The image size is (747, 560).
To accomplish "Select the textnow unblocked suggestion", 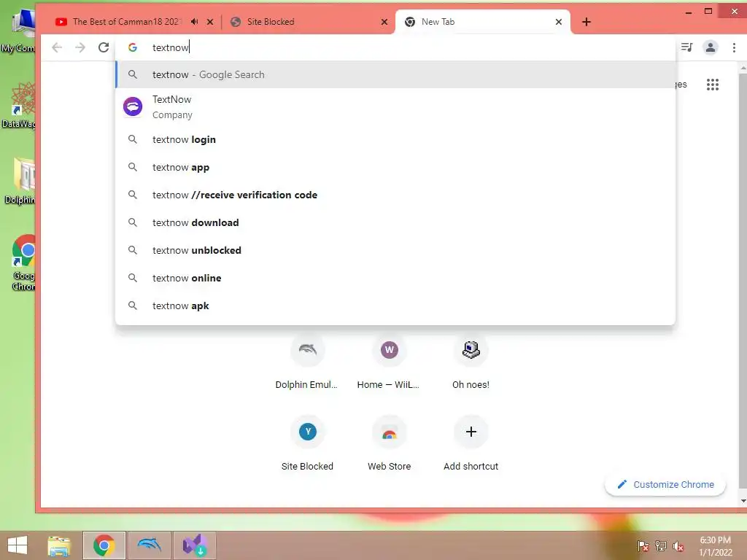I will pyautogui.click(x=395, y=250).
